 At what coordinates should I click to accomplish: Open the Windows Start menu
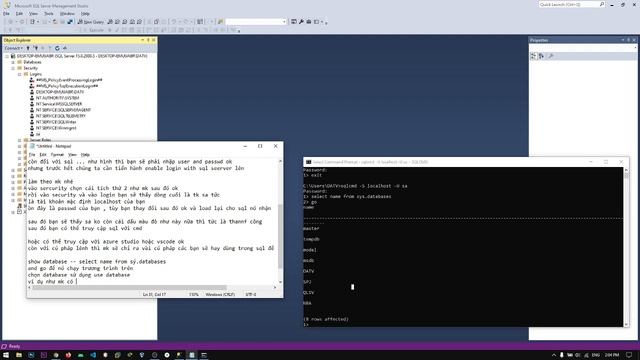6,355
